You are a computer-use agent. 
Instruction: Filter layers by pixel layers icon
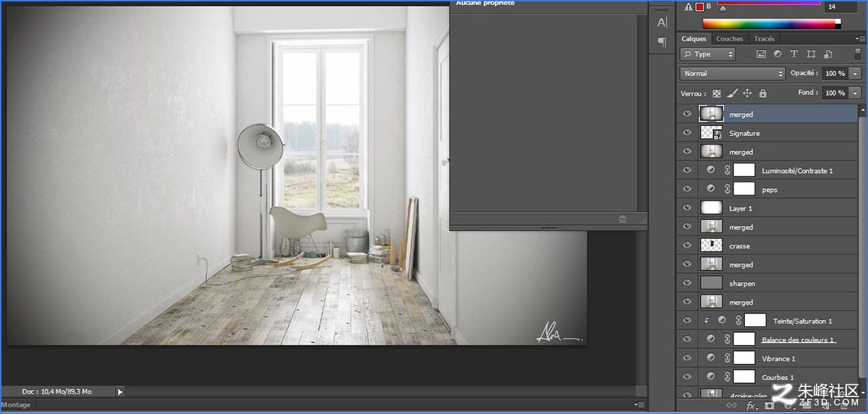[761, 54]
